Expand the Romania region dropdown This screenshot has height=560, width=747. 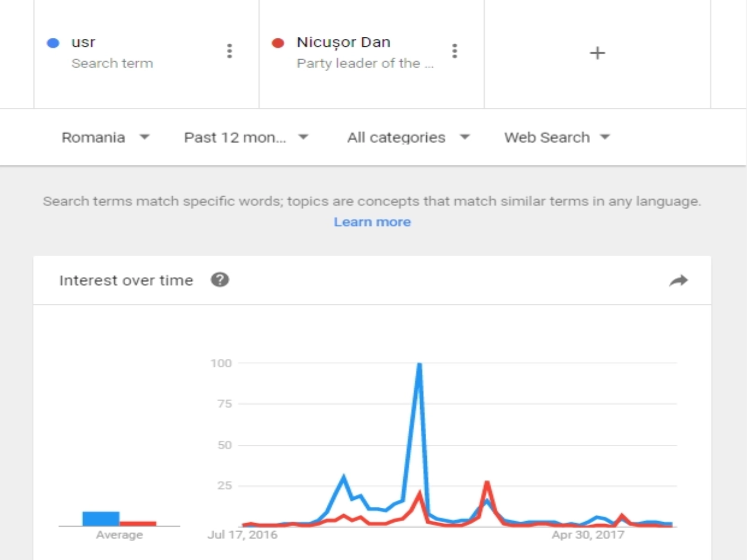pyautogui.click(x=105, y=137)
